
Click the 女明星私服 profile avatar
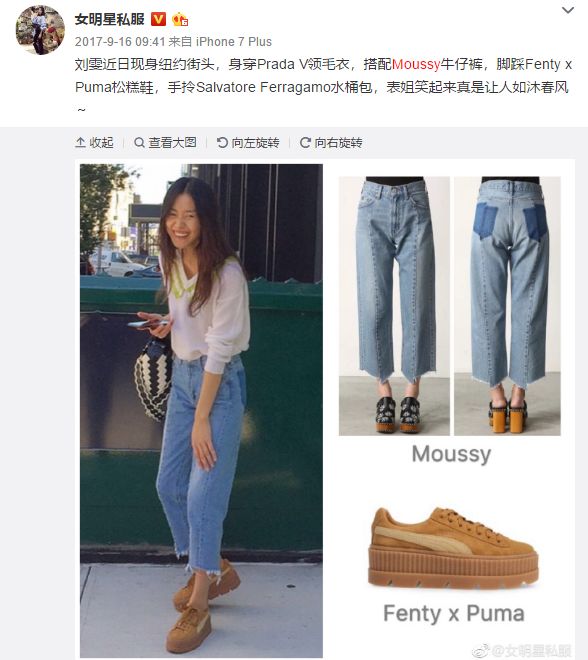pos(40,30)
